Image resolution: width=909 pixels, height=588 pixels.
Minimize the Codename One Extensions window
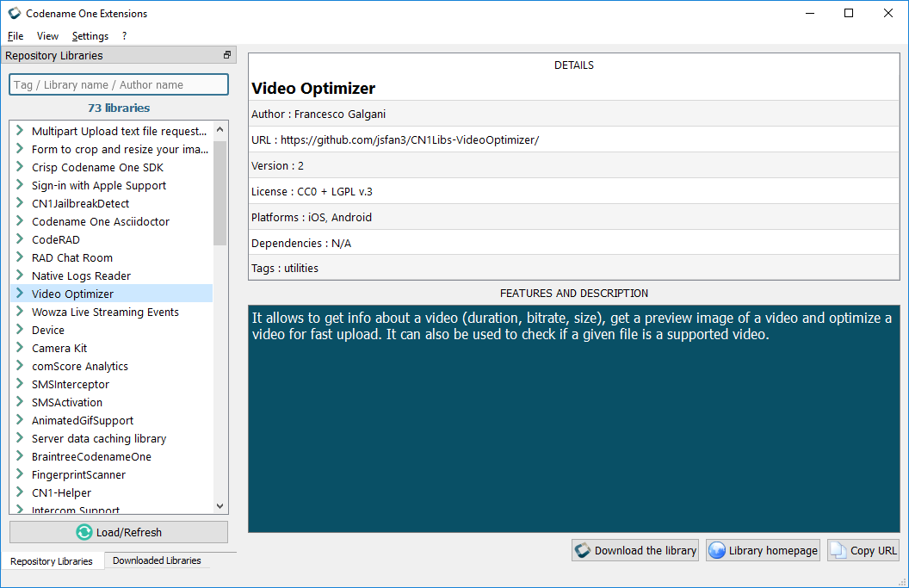click(810, 13)
